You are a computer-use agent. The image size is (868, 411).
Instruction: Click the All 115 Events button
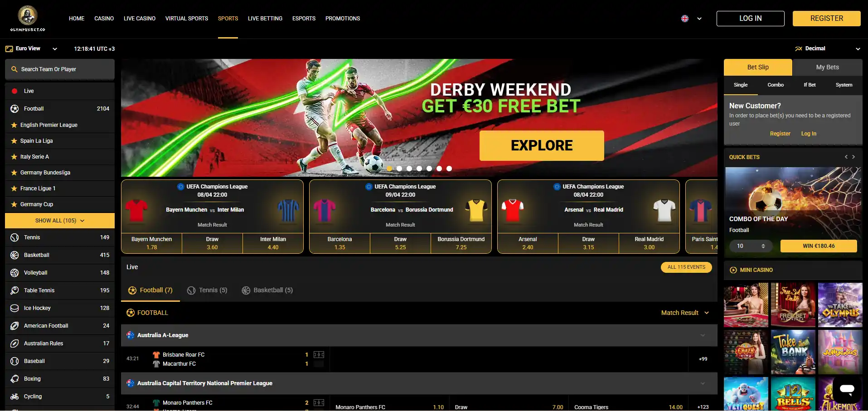coord(686,267)
